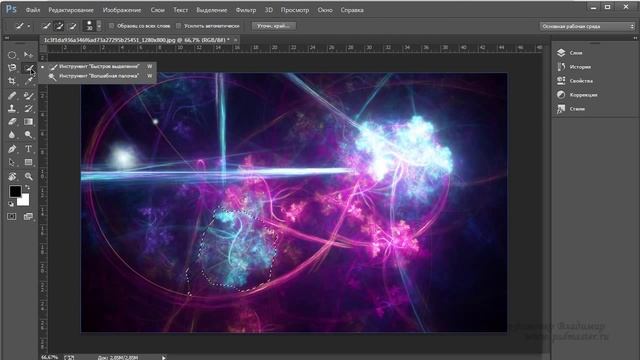This screenshot has width=640, height=360.
Task: Expand the toolbox to two columns
Action: click(x=7, y=38)
